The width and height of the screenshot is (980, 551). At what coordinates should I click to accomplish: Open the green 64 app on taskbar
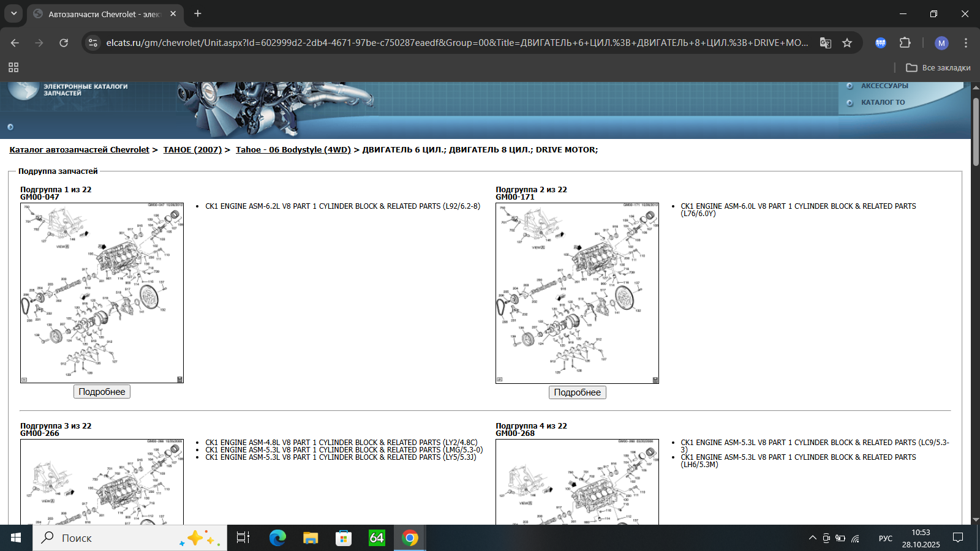click(x=377, y=538)
